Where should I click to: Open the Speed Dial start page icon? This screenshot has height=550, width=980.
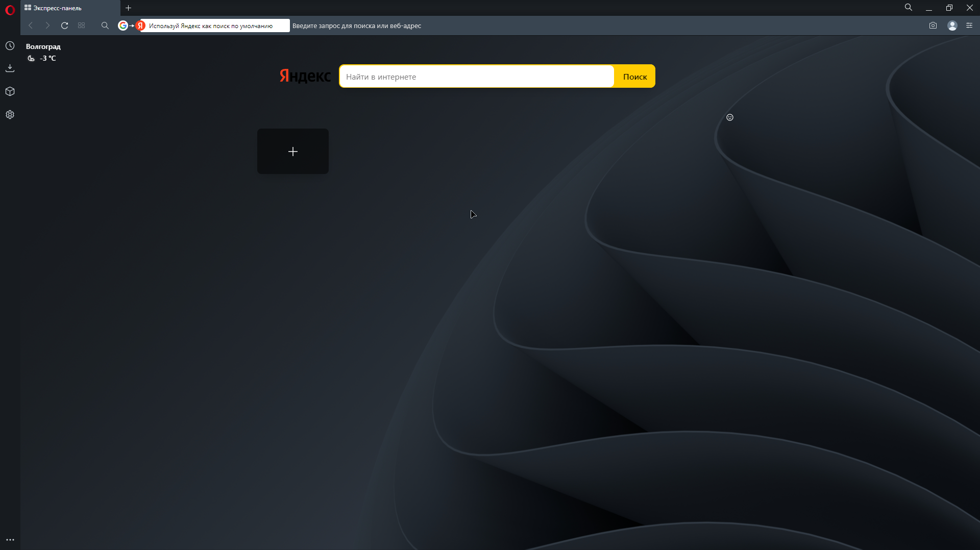(x=81, y=26)
